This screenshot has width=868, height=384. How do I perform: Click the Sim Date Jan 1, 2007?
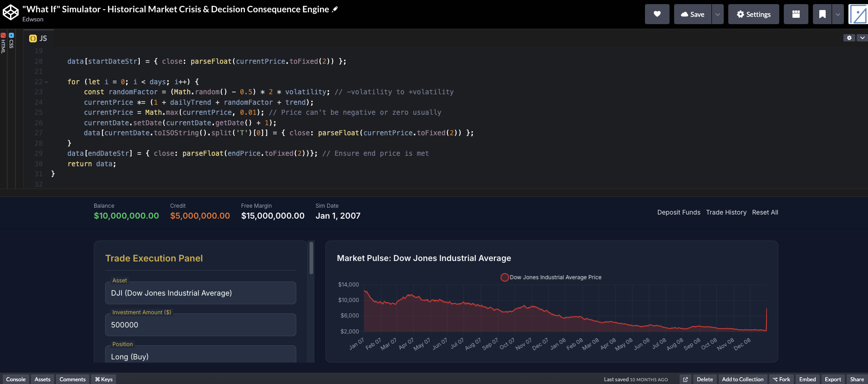coord(338,216)
